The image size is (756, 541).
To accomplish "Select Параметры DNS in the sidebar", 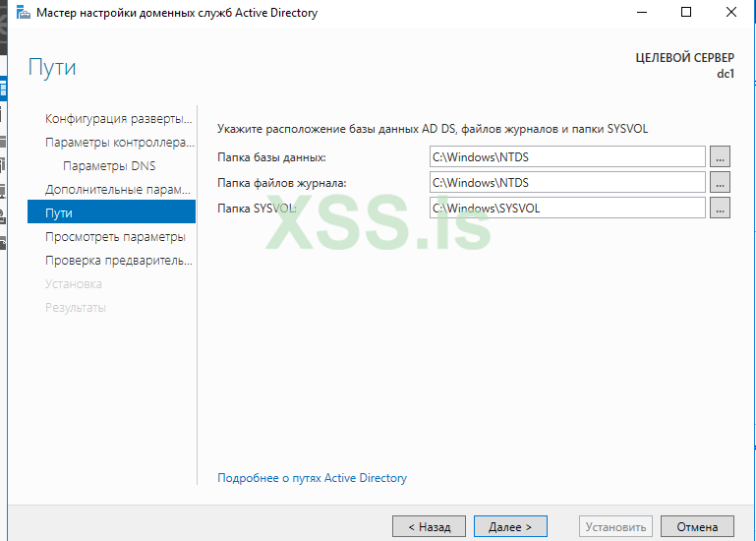I will point(109,166).
